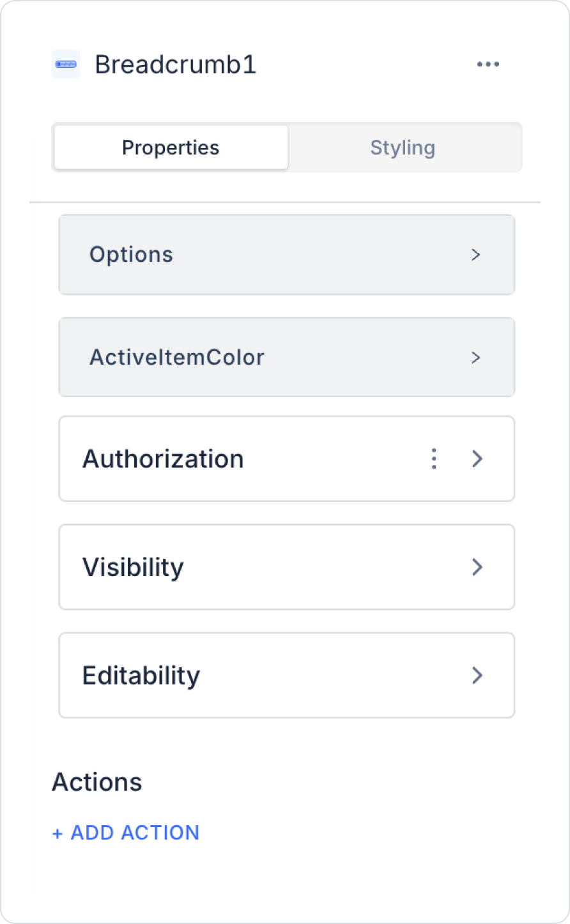Image resolution: width=570 pixels, height=924 pixels.
Task: Expand the Options property label
Action: tap(131, 255)
